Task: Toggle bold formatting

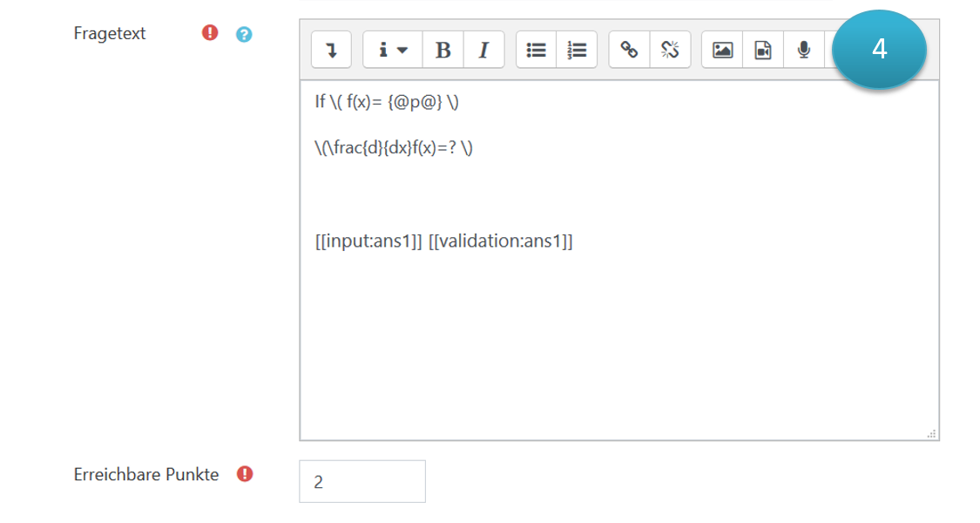Action: [443, 51]
